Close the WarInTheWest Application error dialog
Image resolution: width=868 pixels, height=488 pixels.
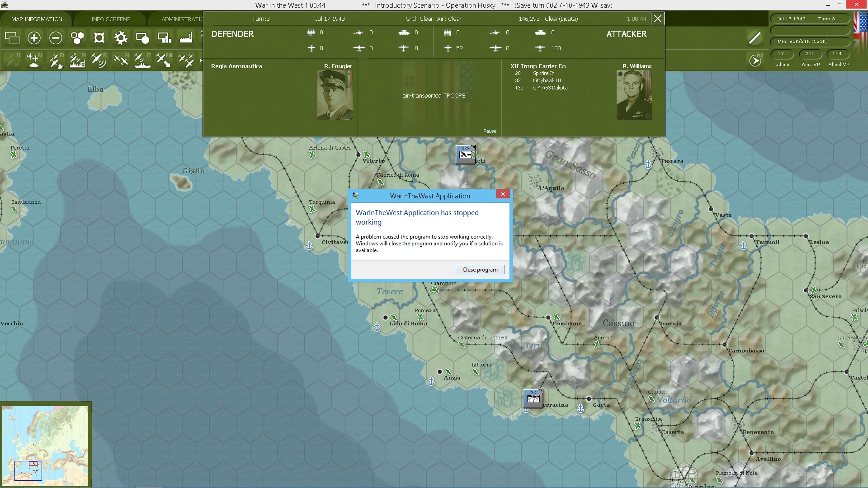pyautogui.click(x=503, y=194)
